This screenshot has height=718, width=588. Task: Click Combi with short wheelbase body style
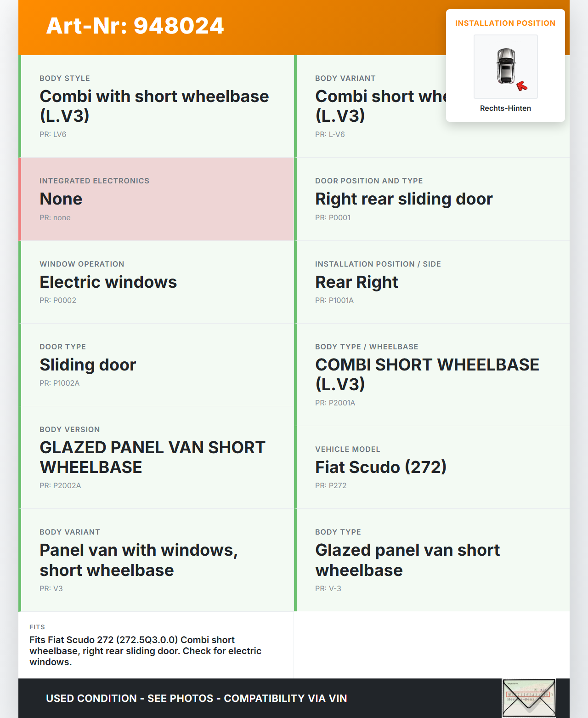(x=154, y=106)
